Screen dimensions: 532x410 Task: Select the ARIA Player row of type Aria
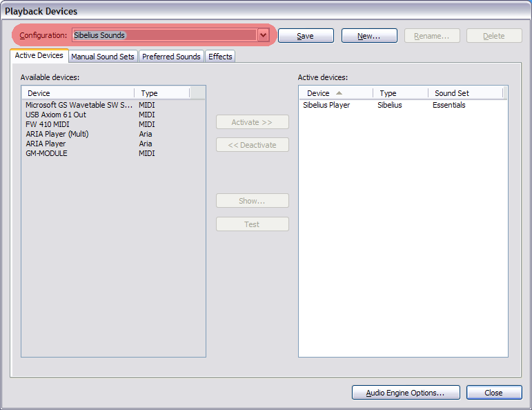point(113,144)
